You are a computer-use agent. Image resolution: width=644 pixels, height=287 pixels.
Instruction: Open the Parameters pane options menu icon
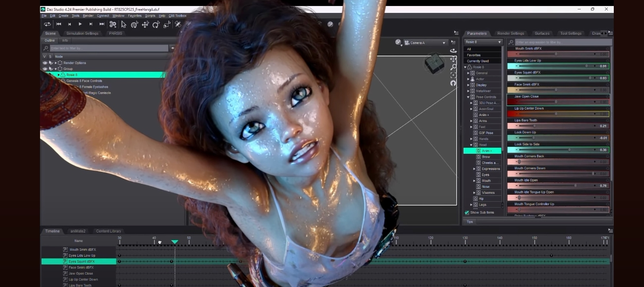click(x=610, y=33)
